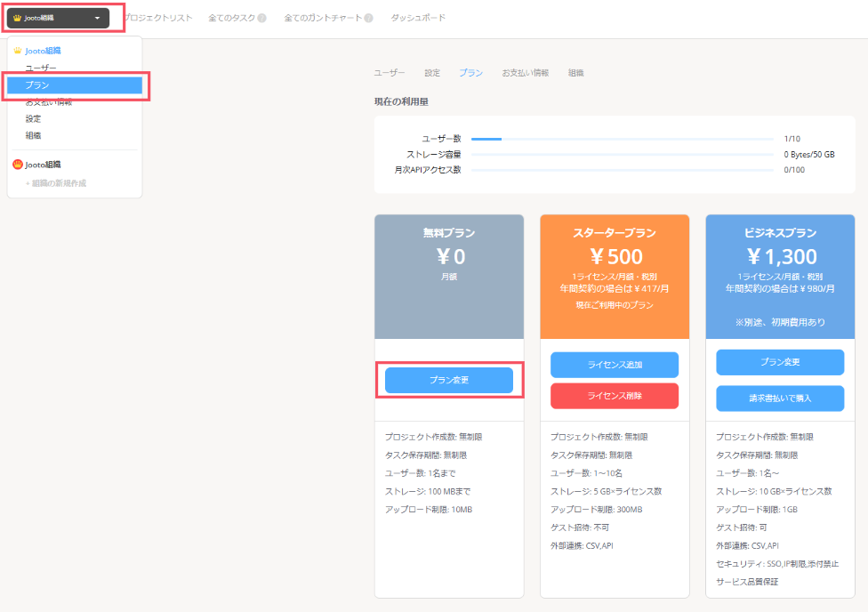
Task: Click 組織の新規作成 link
Action: [56, 183]
